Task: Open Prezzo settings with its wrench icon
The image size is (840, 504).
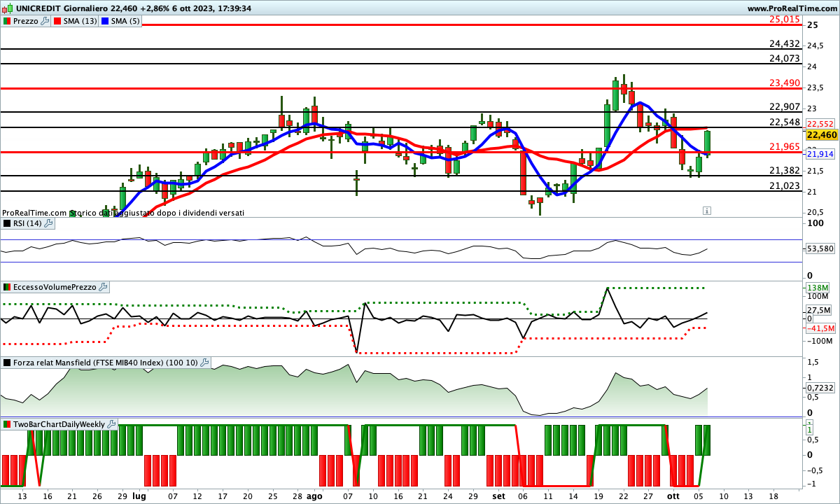Action: tap(45, 21)
